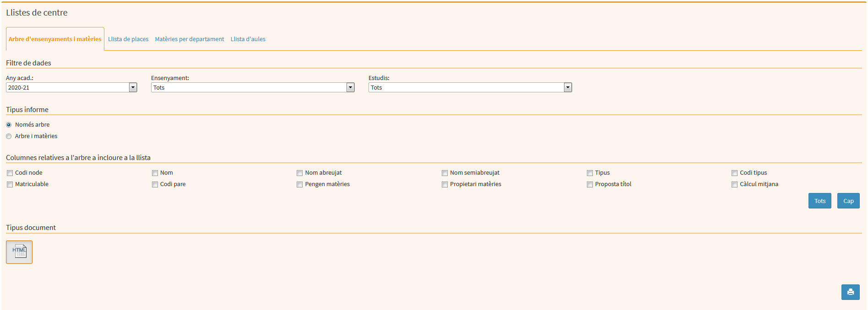Switch to the 'Llista de places' tab

coord(128,39)
